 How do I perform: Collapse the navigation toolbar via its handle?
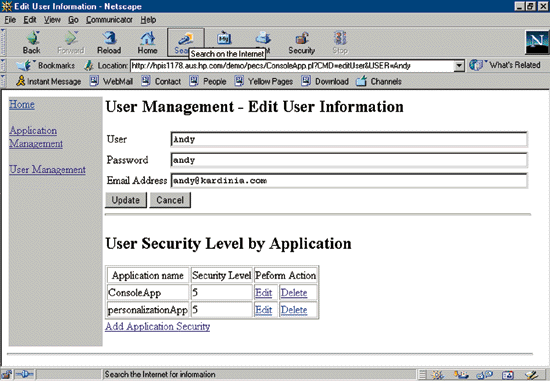tap(3, 42)
